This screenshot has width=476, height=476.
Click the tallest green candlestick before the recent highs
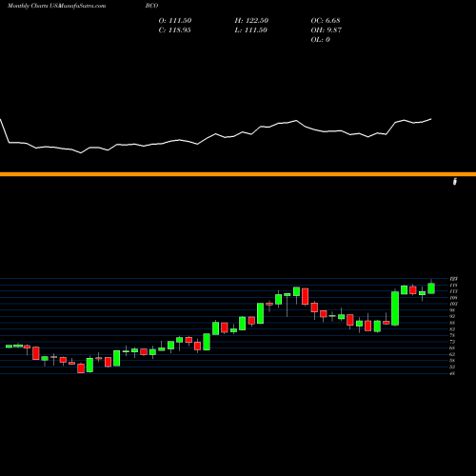point(395,308)
